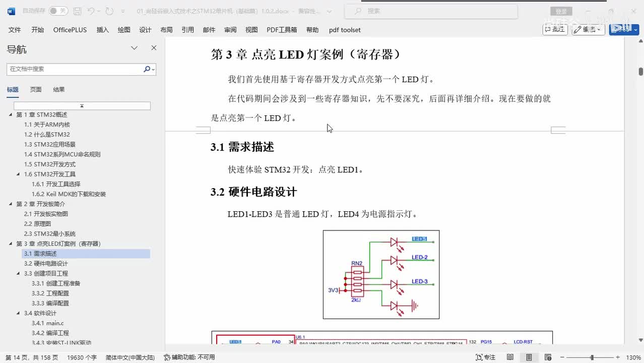Collapse the 第3章 点亮LED灯案例 heading

tap(11, 244)
